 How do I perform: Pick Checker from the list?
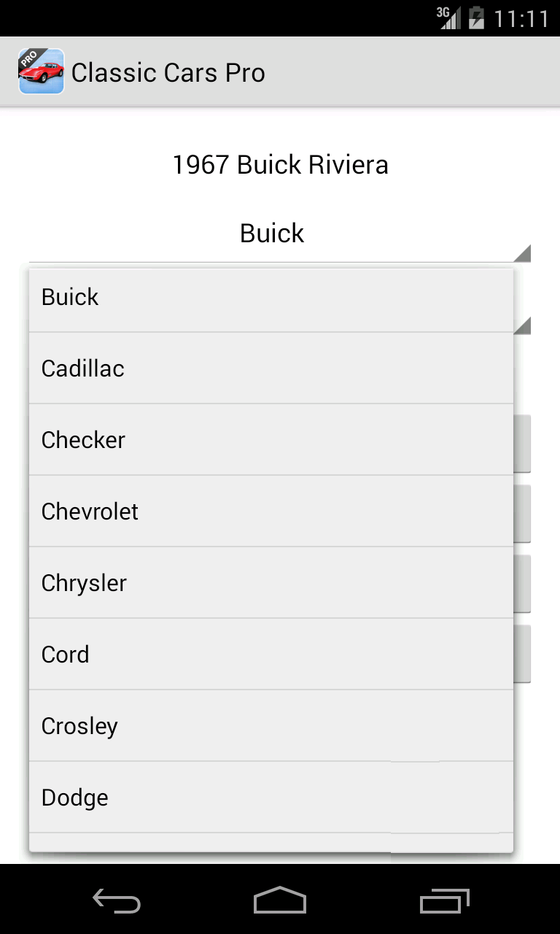point(271,440)
